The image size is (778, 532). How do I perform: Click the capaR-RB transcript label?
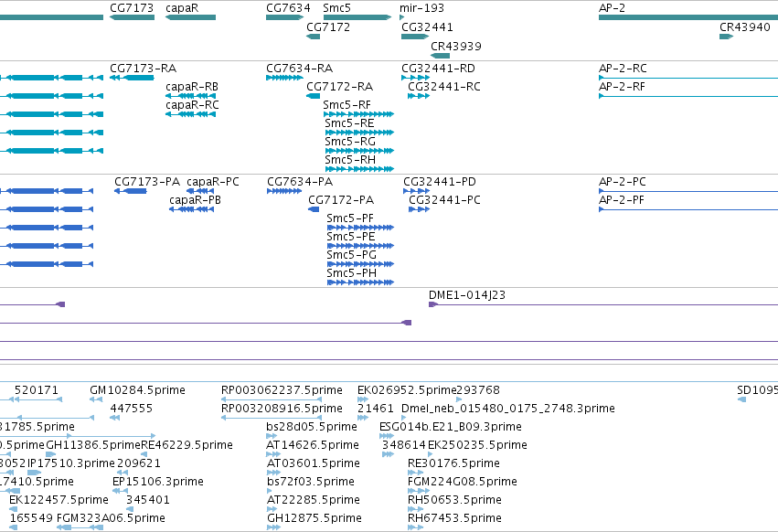tap(192, 86)
